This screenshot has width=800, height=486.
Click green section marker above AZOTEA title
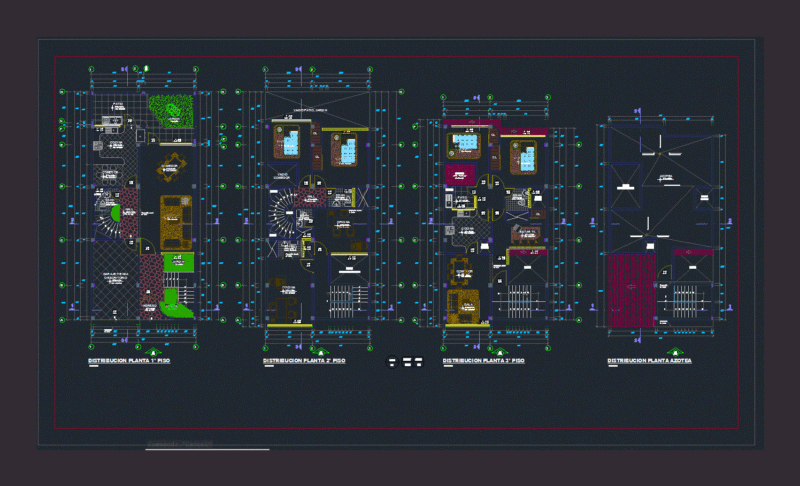click(675, 352)
